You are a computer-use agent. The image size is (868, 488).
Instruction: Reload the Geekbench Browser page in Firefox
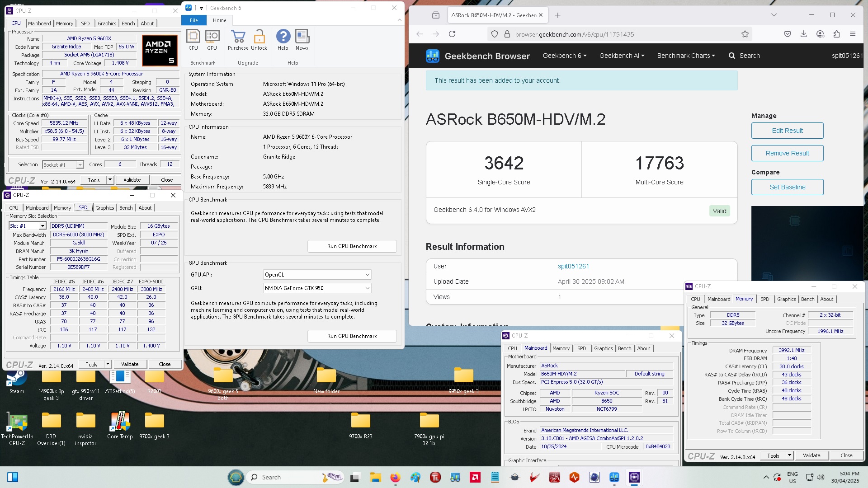tap(452, 34)
